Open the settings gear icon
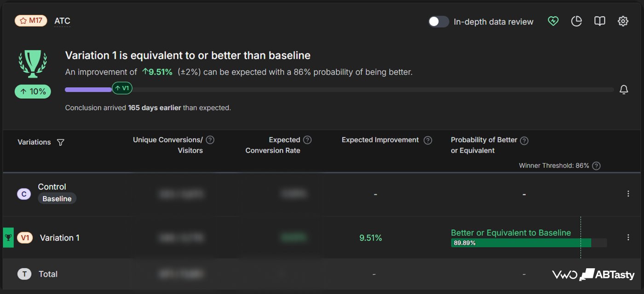The width and height of the screenshot is (644, 294). (623, 21)
